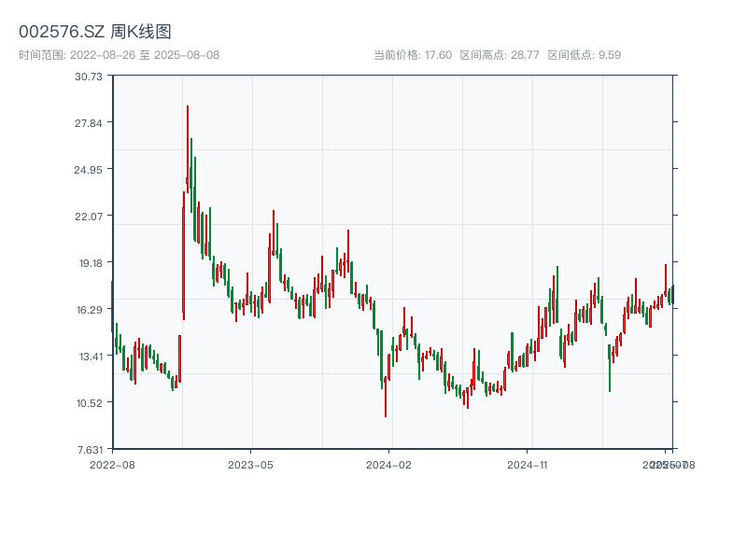Click the y-axis value 13.41

tap(91, 357)
